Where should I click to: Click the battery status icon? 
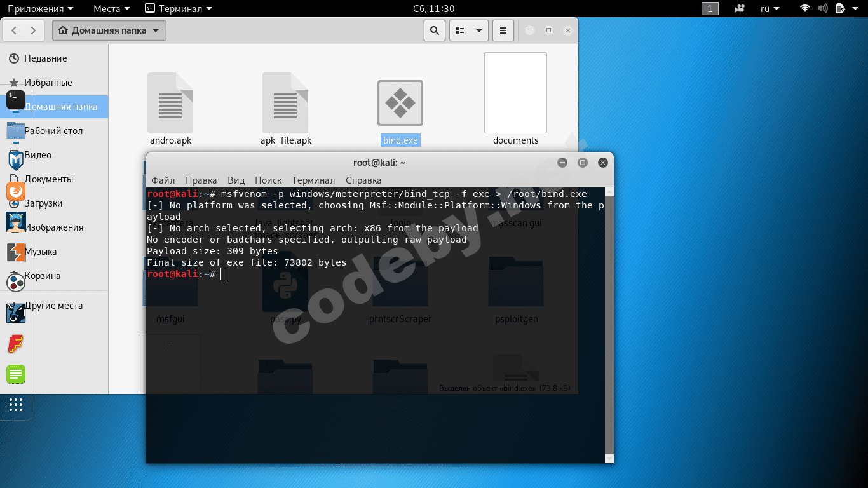(x=840, y=9)
